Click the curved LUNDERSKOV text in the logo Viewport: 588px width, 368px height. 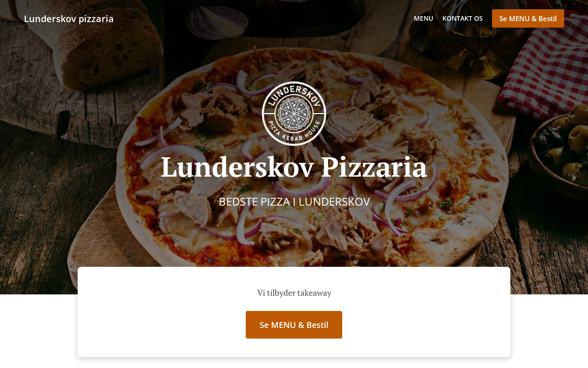coord(294,93)
